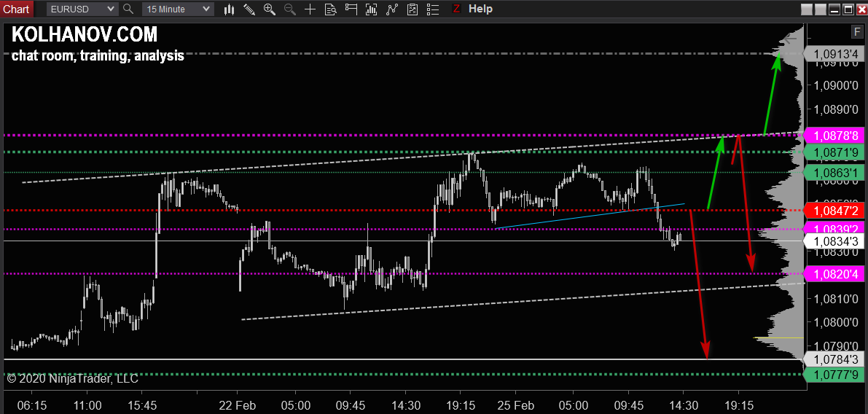The height and width of the screenshot is (414, 868).
Task: Click the gray return-to-current-bar arrow
Action: pos(790,39)
